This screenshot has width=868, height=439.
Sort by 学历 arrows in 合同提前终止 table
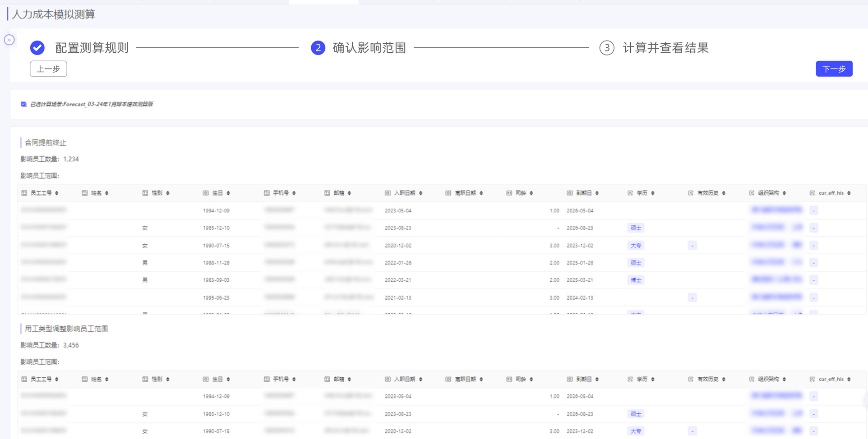(x=653, y=193)
